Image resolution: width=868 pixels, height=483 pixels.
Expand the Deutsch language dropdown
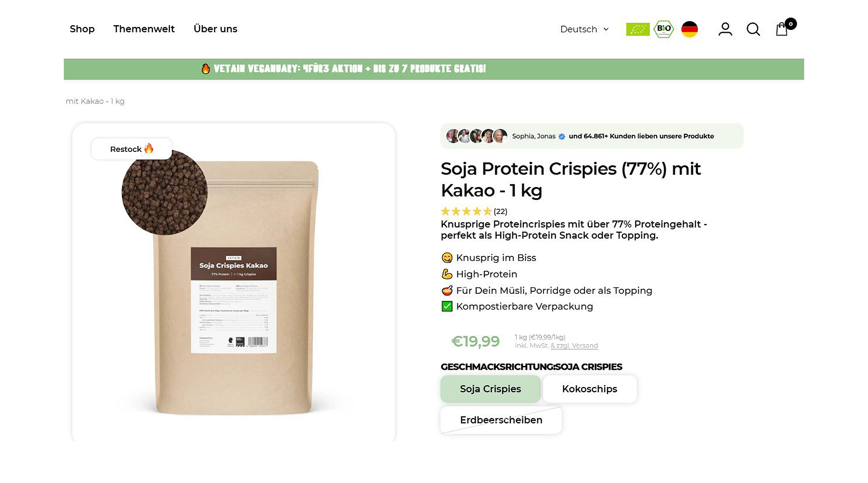click(x=584, y=29)
